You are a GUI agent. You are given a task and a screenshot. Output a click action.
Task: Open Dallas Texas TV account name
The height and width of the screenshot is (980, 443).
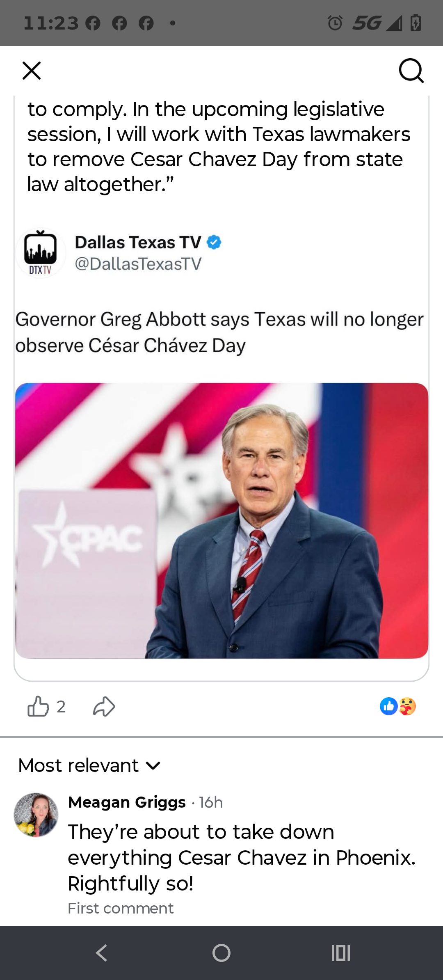click(138, 242)
